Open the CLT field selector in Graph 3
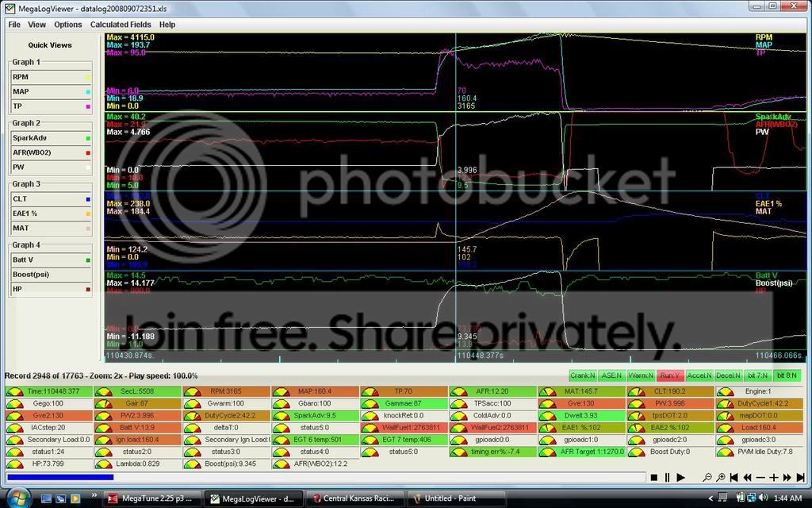 point(52,199)
